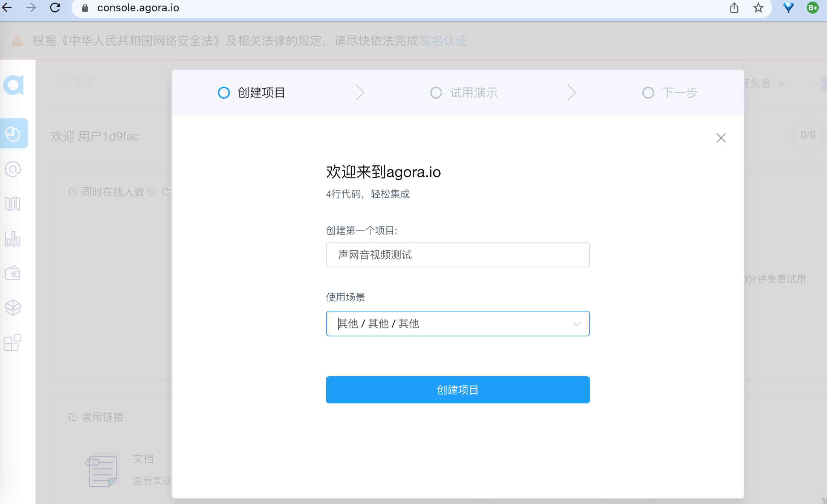Click the project name input field

coord(458,255)
